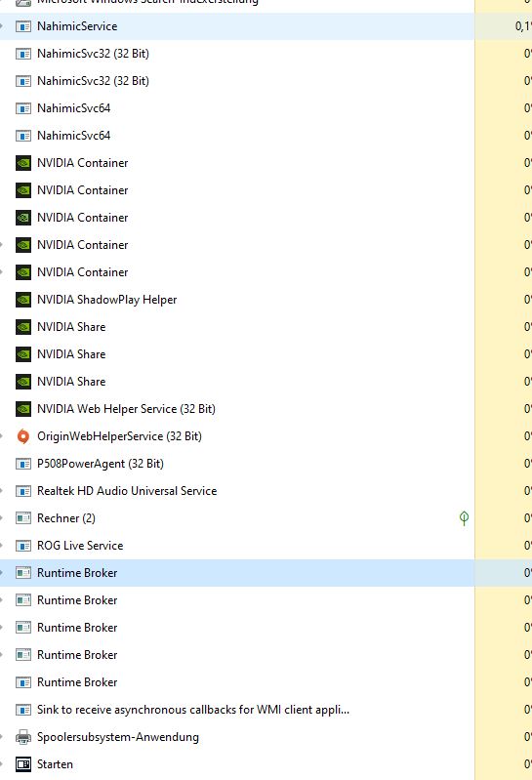
Task: Click the icon of the highlighted Runtime Broker row
Action: click(22, 573)
